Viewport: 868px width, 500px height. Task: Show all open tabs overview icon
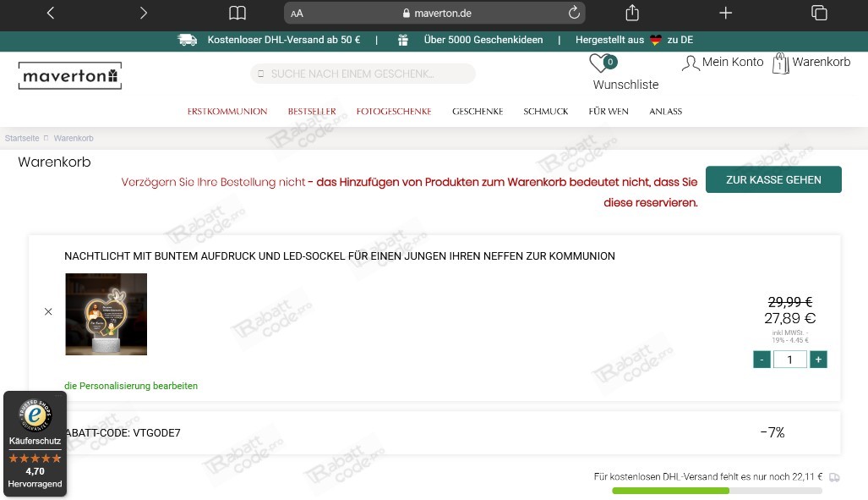point(819,13)
